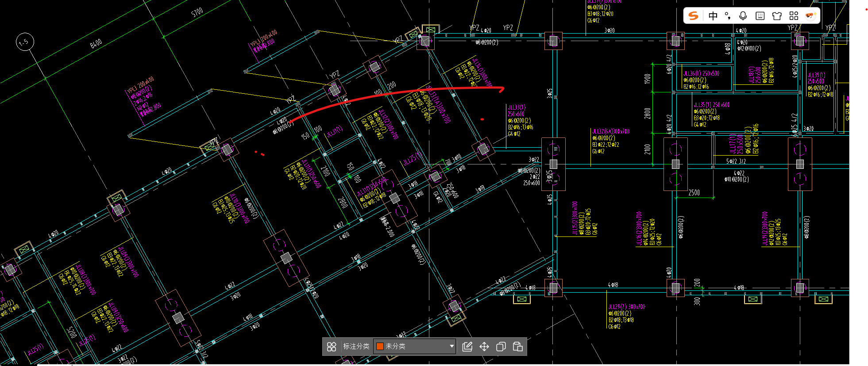868x366 pixels.
Task: Click the orange category color swatch
Action: tap(380, 346)
